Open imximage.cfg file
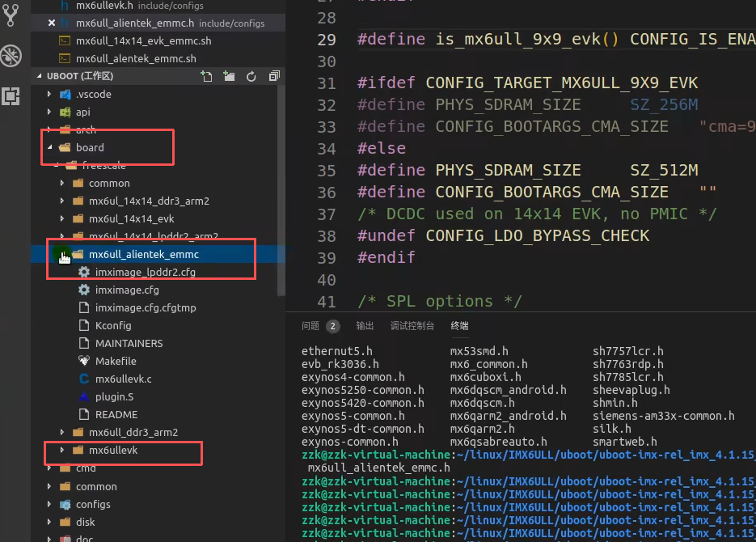 click(127, 290)
